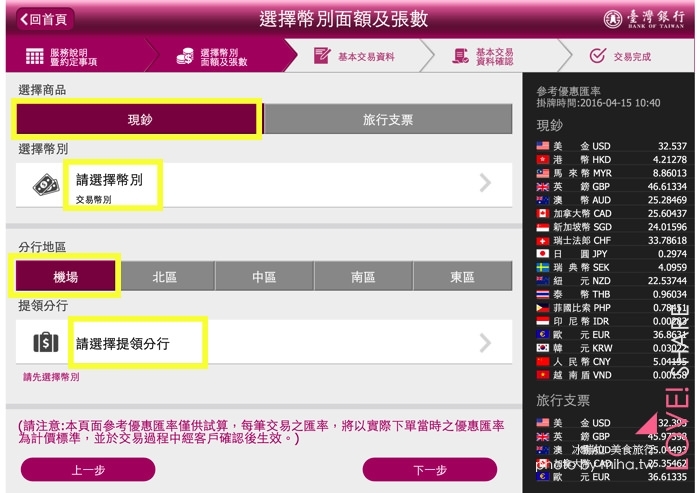Click the money bag icon beside 請選擇提領分行
This screenshot has width=700, height=493.
(46, 343)
